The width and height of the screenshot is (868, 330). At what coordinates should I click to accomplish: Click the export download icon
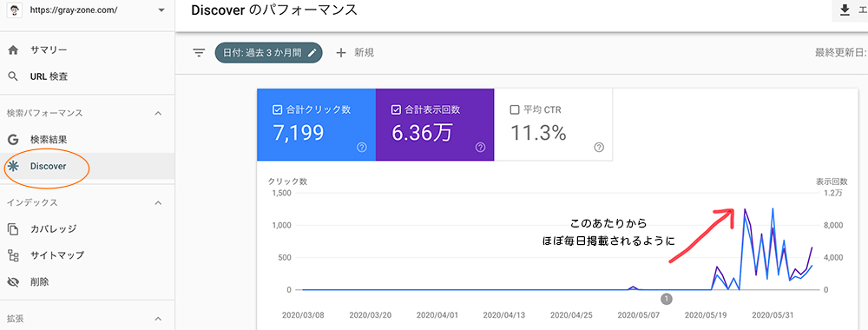pyautogui.click(x=845, y=10)
